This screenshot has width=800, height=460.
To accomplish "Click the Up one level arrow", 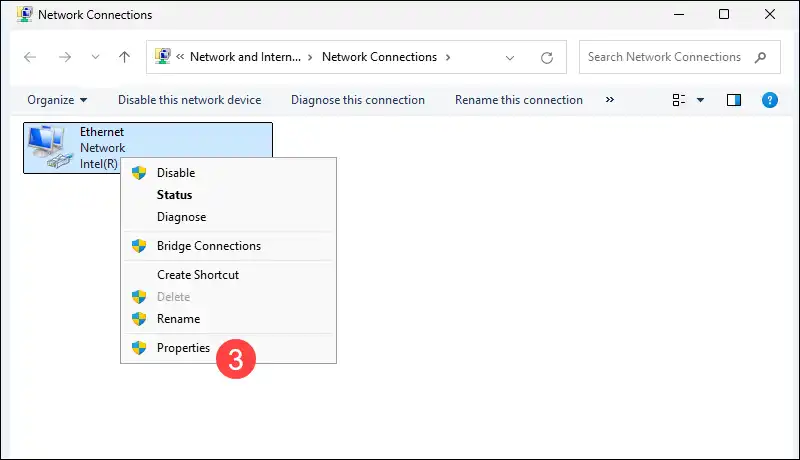I will 124,57.
